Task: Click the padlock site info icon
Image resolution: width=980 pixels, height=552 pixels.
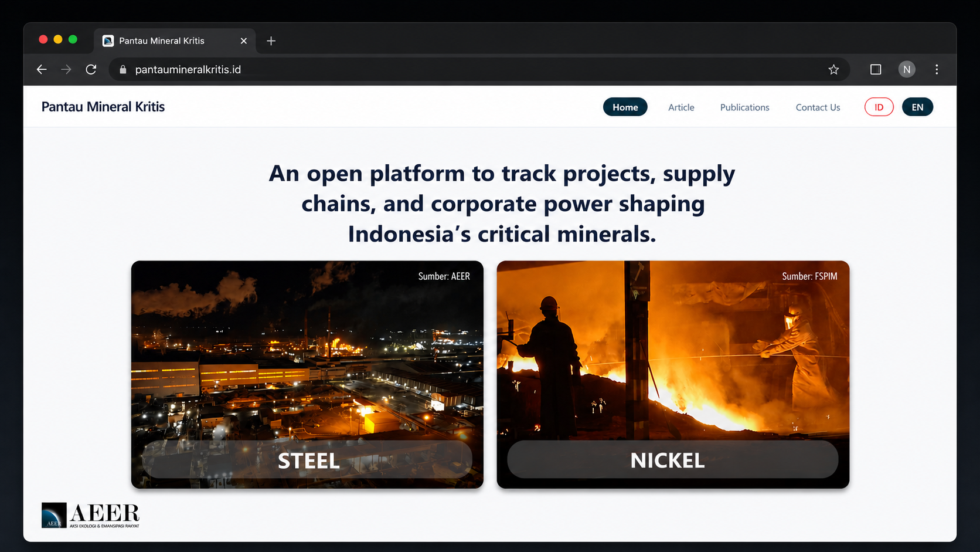Action: pos(122,69)
